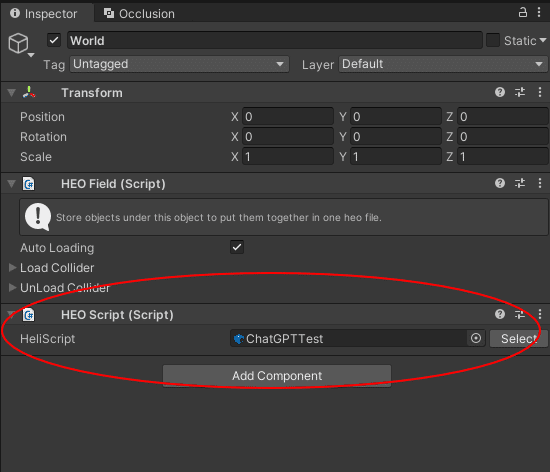
Task: Click the HEO Script (Script) header title
Action: pyautogui.click(x=117, y=315)
